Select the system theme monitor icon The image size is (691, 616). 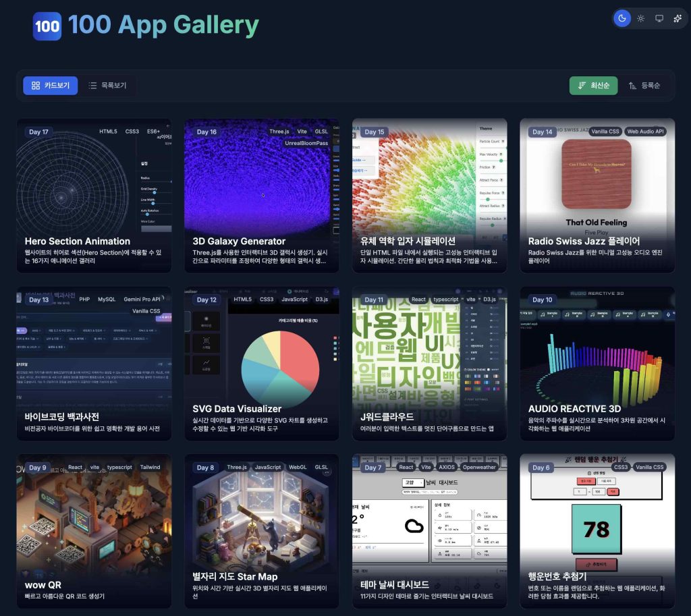tap(659, 18)
